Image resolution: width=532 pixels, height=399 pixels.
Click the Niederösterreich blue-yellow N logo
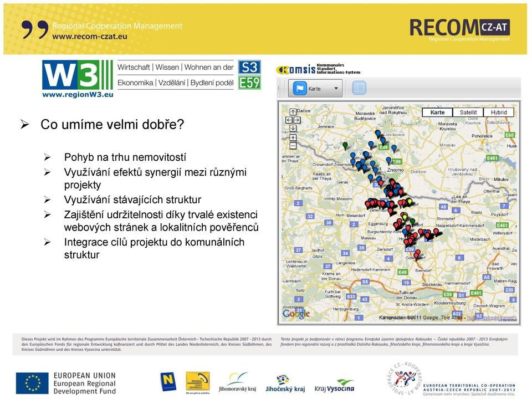(x=168, y=381)
